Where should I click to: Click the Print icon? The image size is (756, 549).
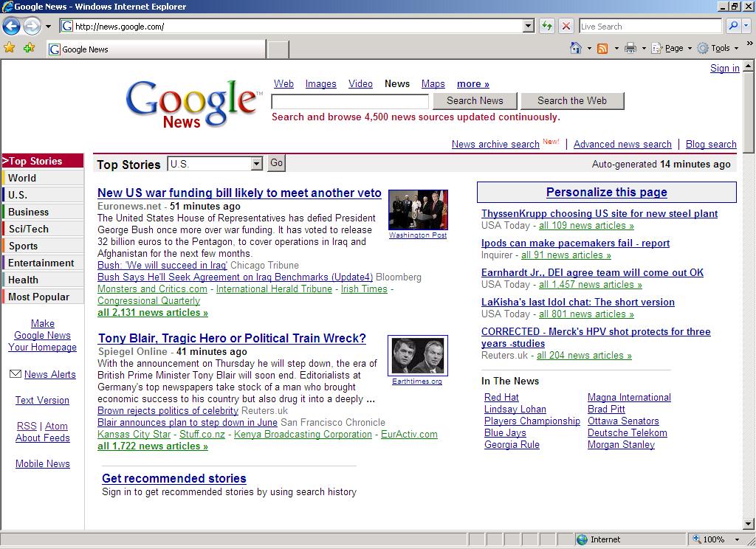point(630,48)
